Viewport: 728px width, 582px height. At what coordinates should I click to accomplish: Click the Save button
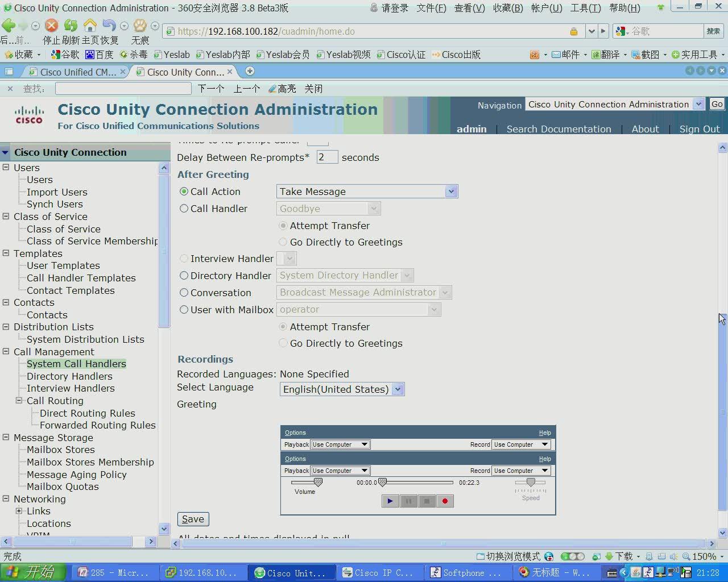(193, 519)
